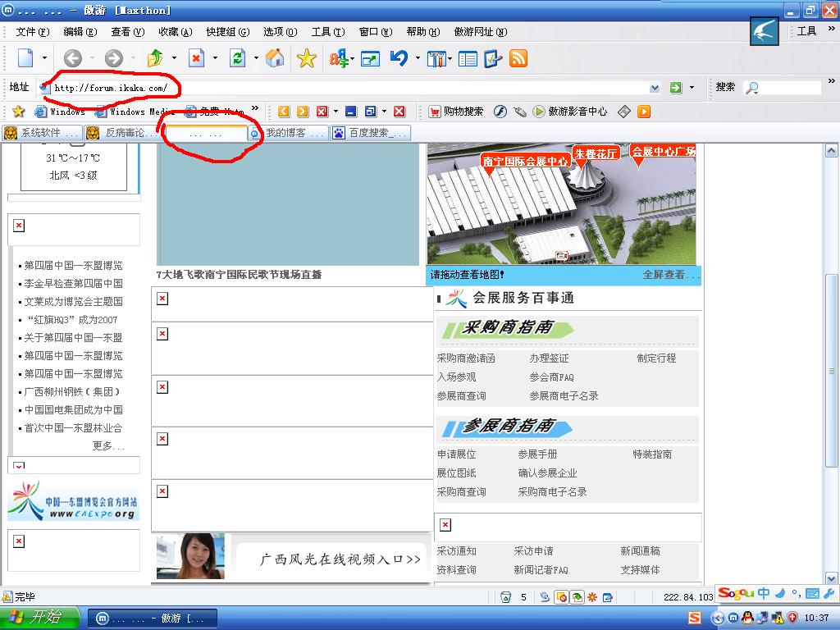
Task: Go to the Home page house icon
Action: 275,58
